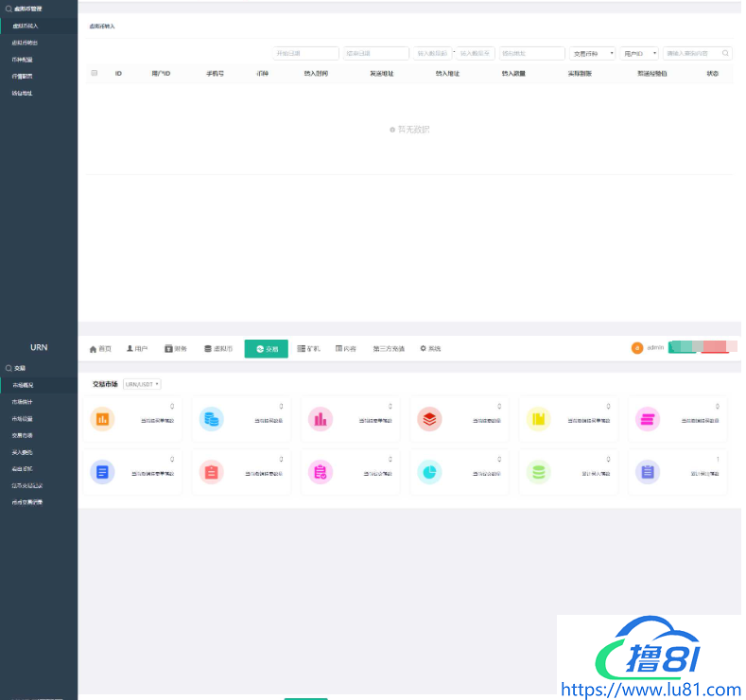The height and width of the screenshot is (700, 746).
Task: Click the cyan pie chart stat icon
Action: coord(429,471)
